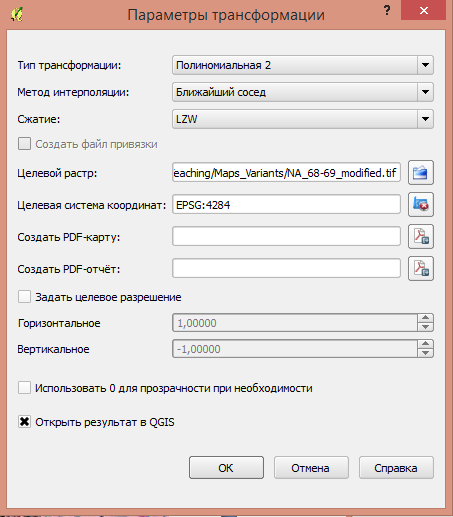The height and width of the screenshot is (517, 453).
Task: Click the question mark help icon
Action: 387,11
